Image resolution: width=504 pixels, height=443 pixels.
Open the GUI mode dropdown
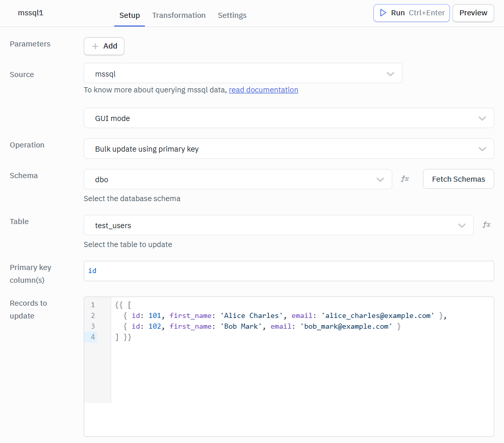pos(289,118)
